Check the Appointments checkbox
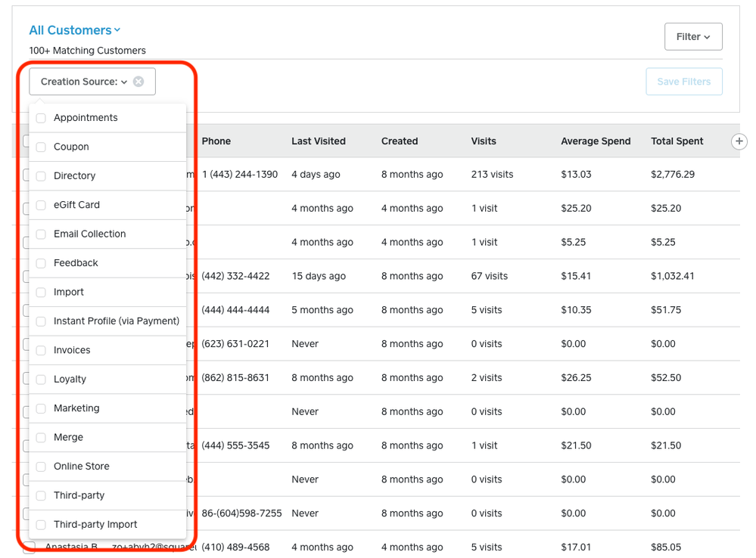Viewport: 756px width, 558px height. 41,118
